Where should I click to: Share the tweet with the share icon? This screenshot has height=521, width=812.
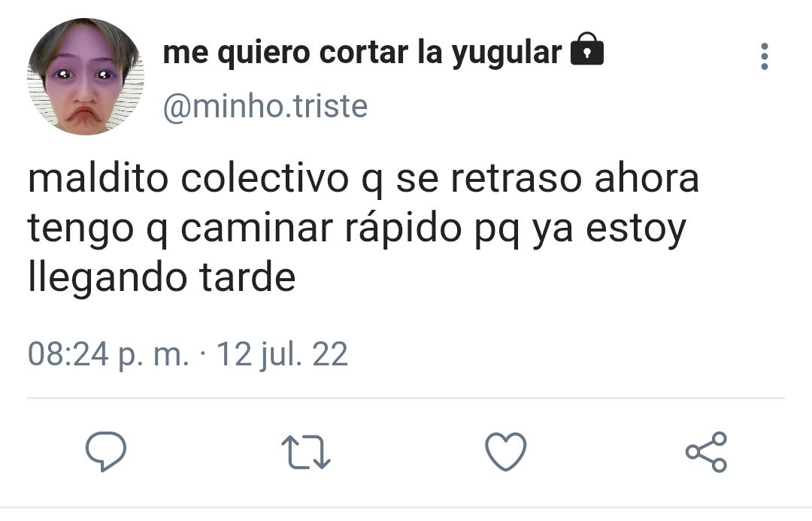coord(706,452)
